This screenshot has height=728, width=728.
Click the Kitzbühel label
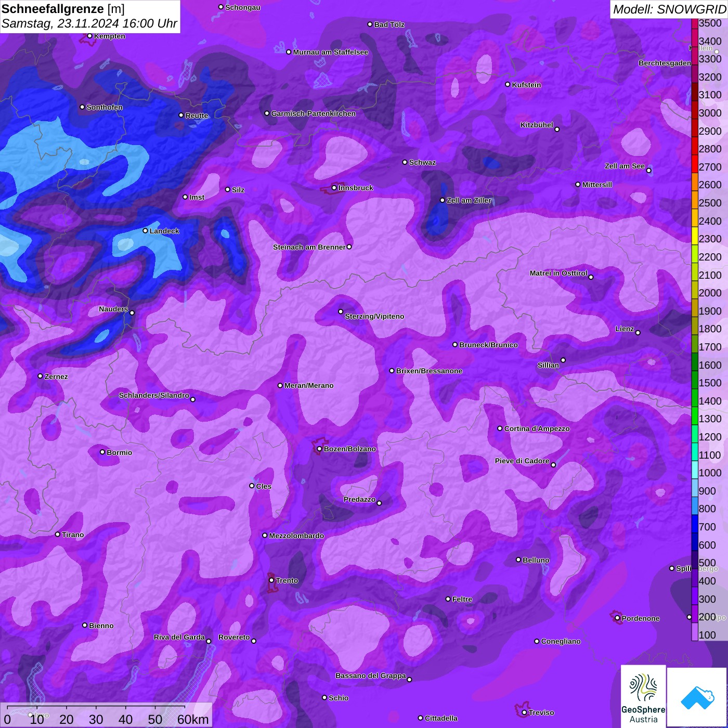(x=537, y=125)
